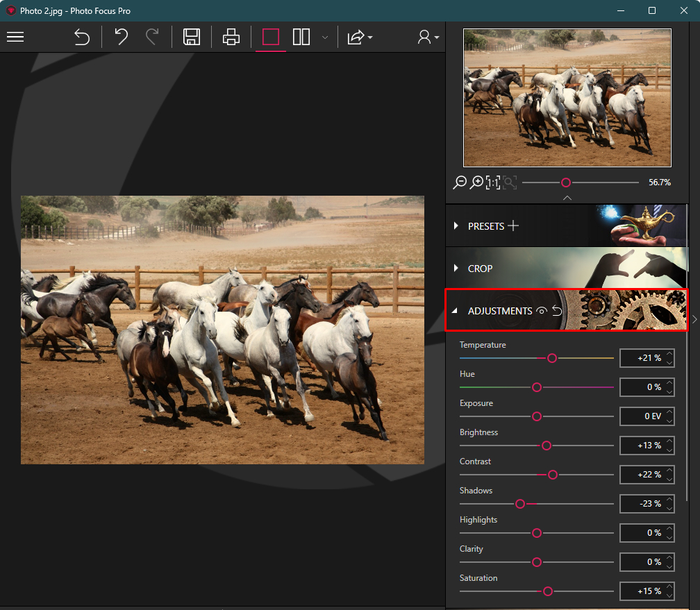
Task: Expand the CROP panel
Action: pyautogui.click(x=456, y=268)
